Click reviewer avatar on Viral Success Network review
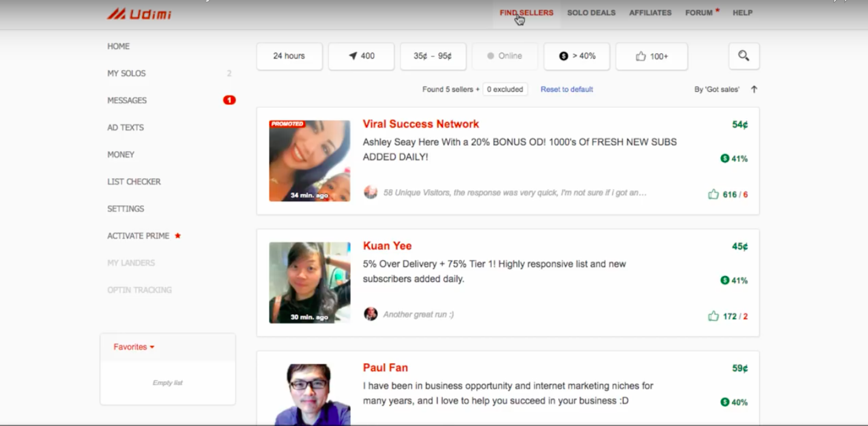This screenshot has height=426, width=868. 371,193
